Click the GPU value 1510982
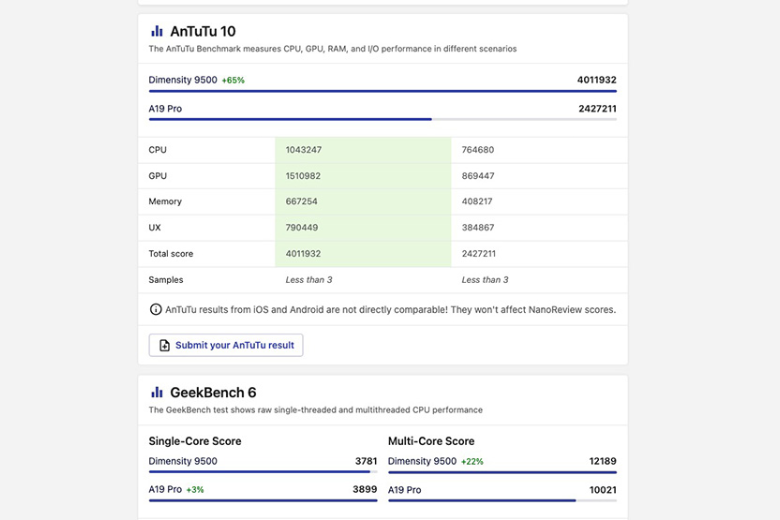 [303, 176]
